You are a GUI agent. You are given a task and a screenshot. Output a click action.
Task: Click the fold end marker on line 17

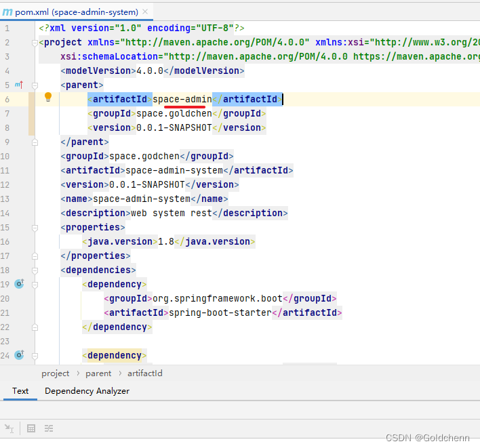coord(35,256)
